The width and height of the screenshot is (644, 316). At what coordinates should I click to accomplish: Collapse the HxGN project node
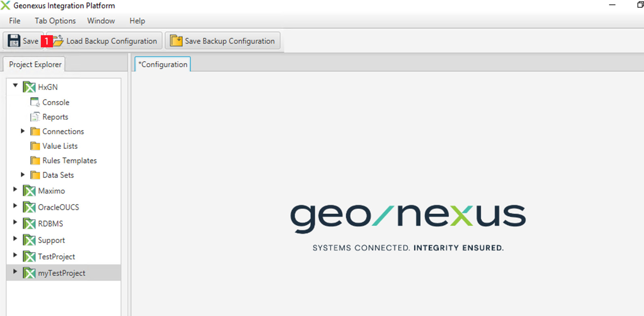pyautogui.click(x=15, y=86)
